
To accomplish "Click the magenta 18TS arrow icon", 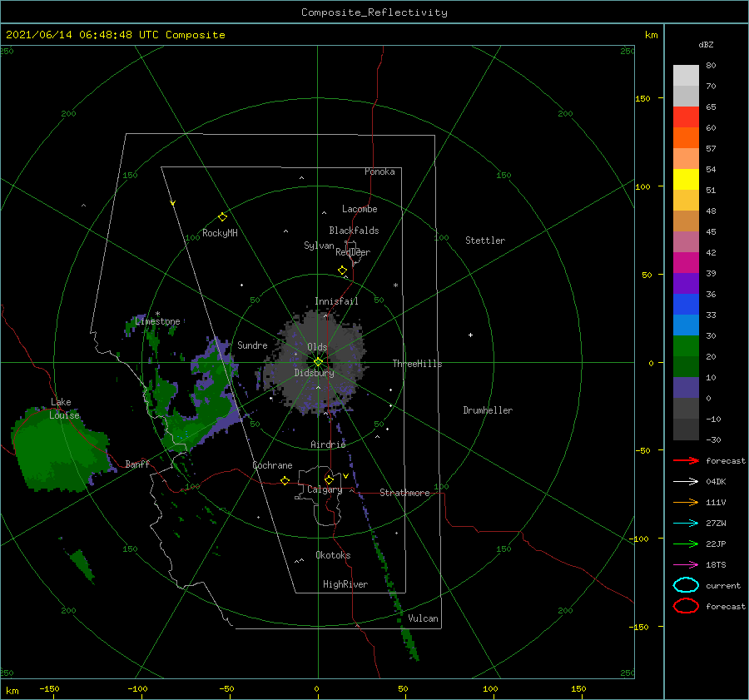I will tap(686, 565).
